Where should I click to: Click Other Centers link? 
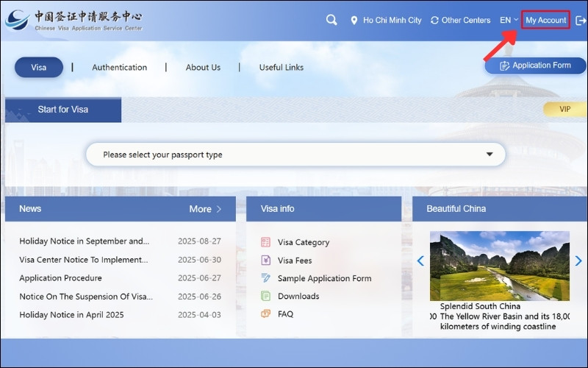tap(466, 21)
